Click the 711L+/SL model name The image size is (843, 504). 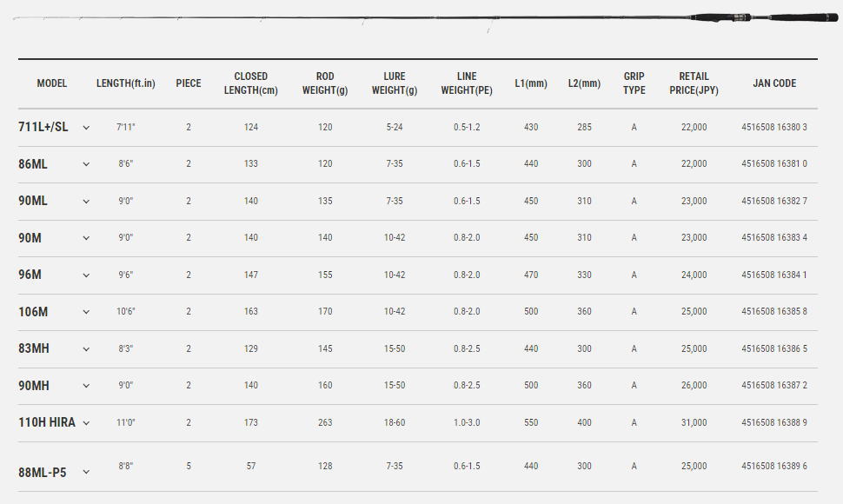43,127
